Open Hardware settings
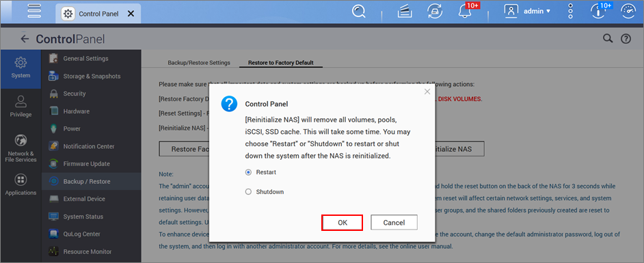 point(91,111)
